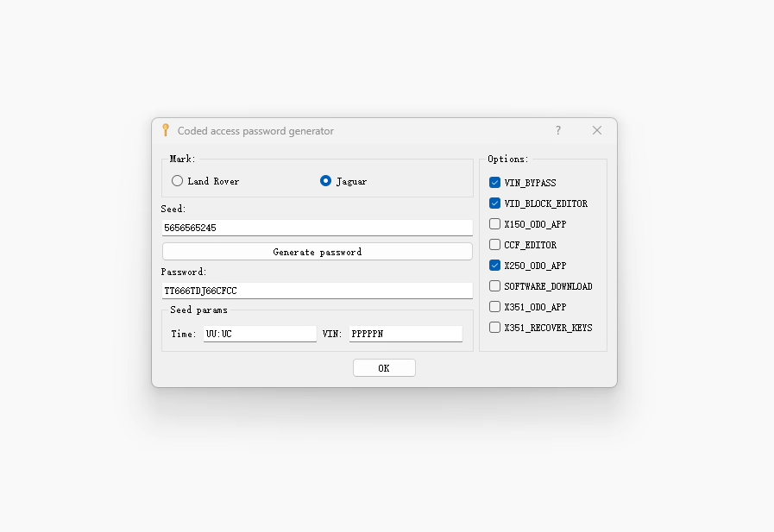Enable the X150_ODO_APP checkbox
Viewport: 774px width, 532px height.
tap(495, 224)
